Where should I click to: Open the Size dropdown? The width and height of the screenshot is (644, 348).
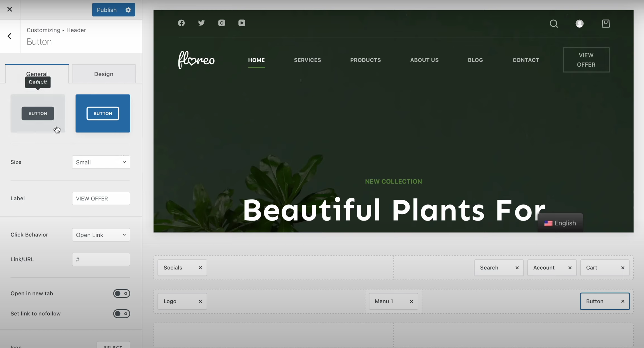click(x=101, y=162)
